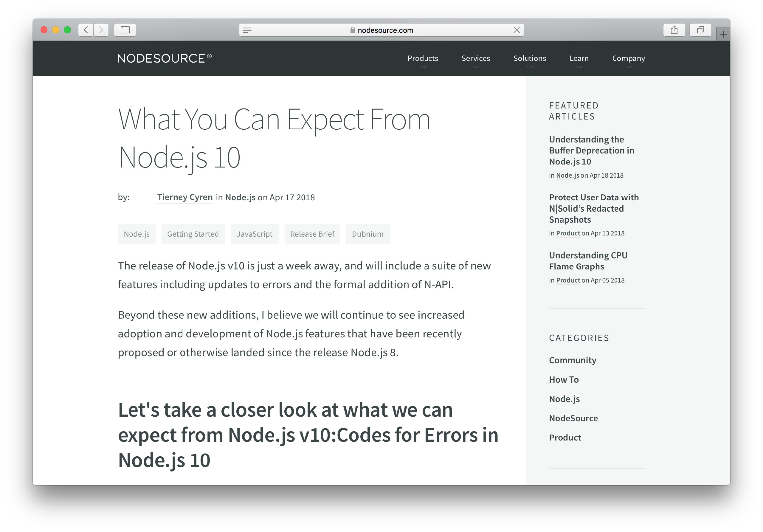
Task: Expand the chevron under Products
Action: coord(423,67)
